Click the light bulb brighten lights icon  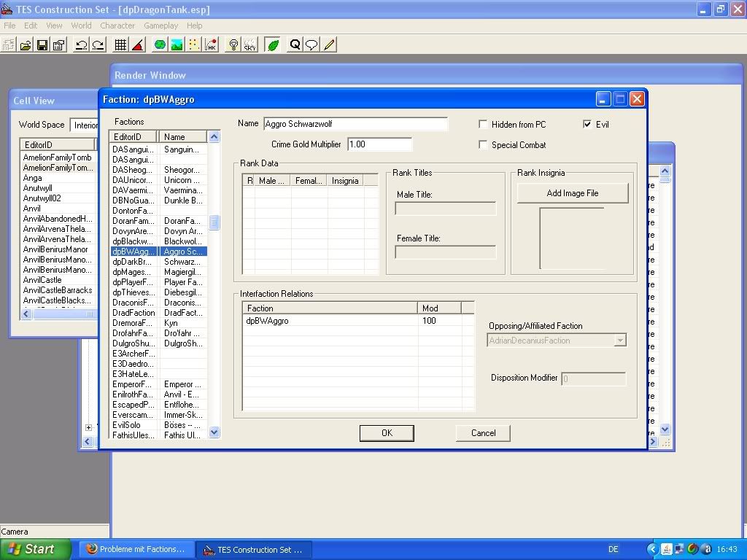[233, 45]
